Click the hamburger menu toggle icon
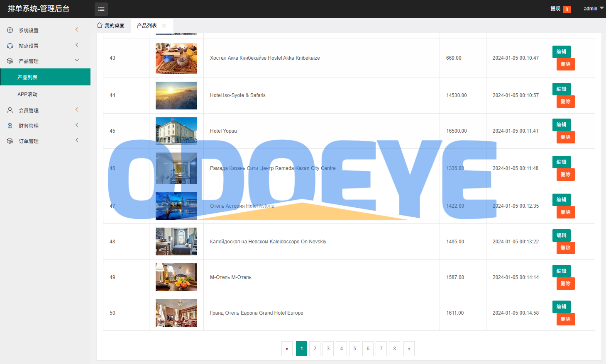The width and height of the screenshot is (606, 364). [x=101, y=9]
